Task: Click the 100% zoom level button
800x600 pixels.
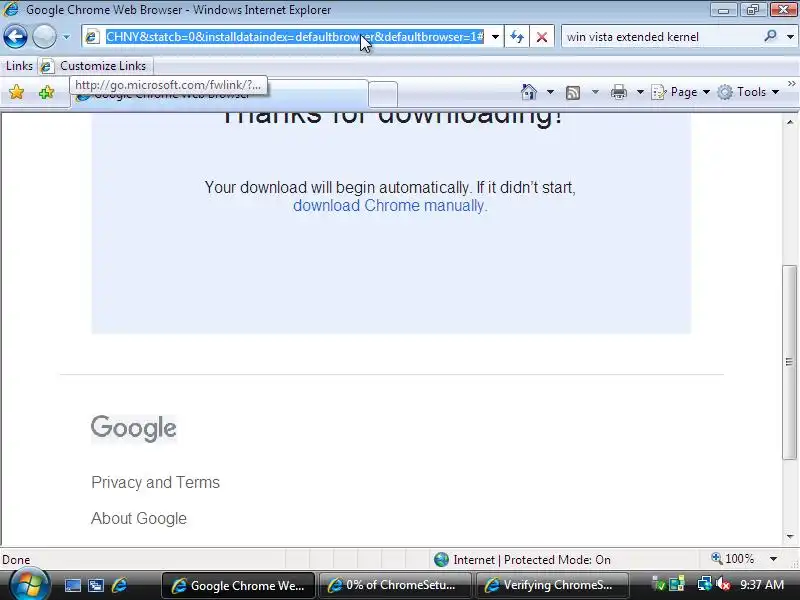Action: 733,559
